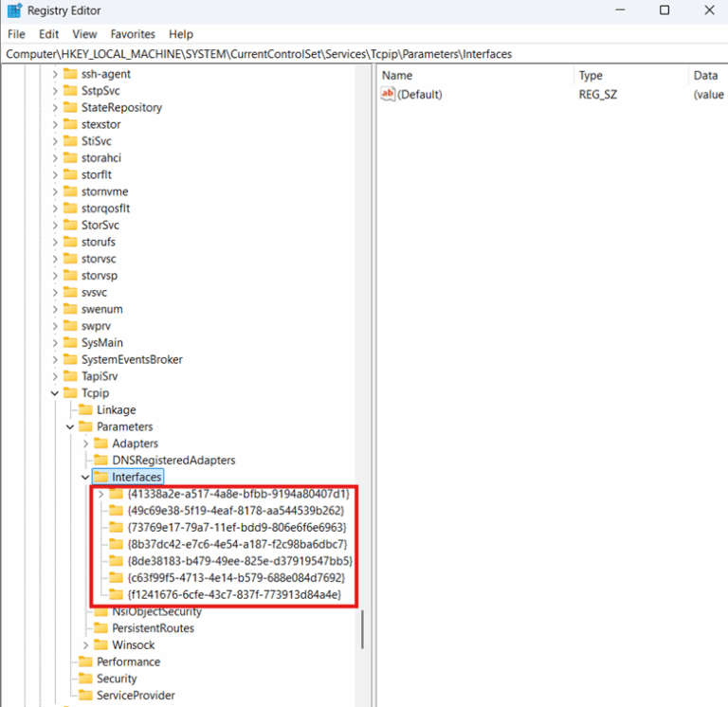Collapse the Tcpip key
The height and width of the screenshot is (707, 728).
coord(55,393)
